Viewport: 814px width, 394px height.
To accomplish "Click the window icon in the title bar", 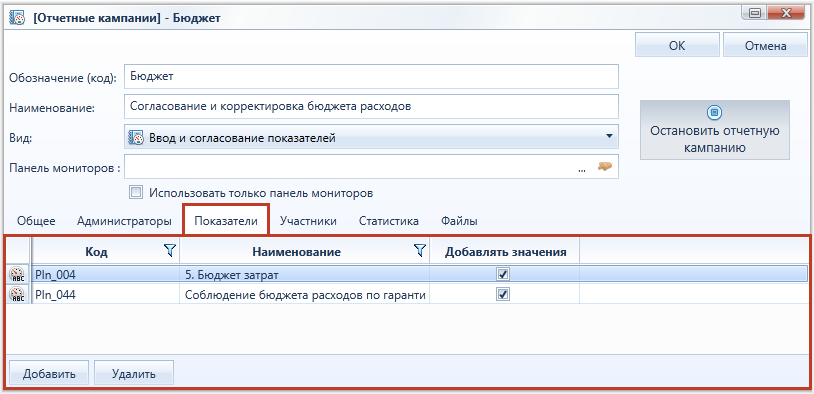I will pos(17,18).
